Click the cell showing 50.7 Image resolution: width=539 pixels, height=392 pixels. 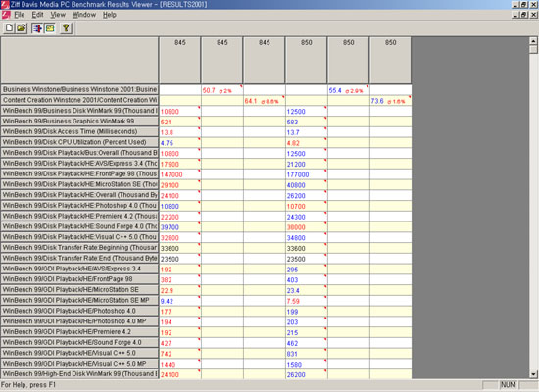click(x=222, y=90)
